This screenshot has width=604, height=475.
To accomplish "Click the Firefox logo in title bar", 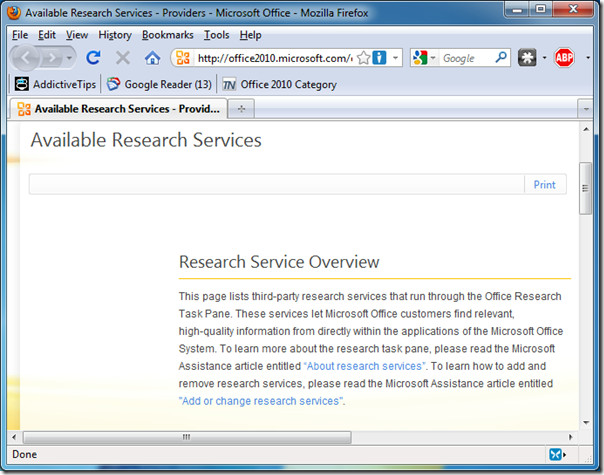I will tap(14, 13).
